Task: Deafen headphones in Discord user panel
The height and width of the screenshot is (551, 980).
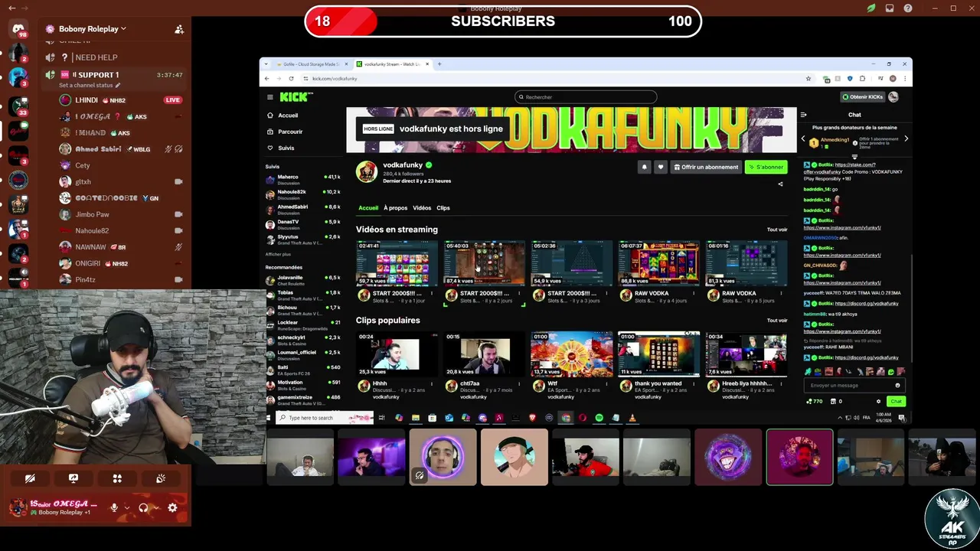Action: click(x=143, y=507)
